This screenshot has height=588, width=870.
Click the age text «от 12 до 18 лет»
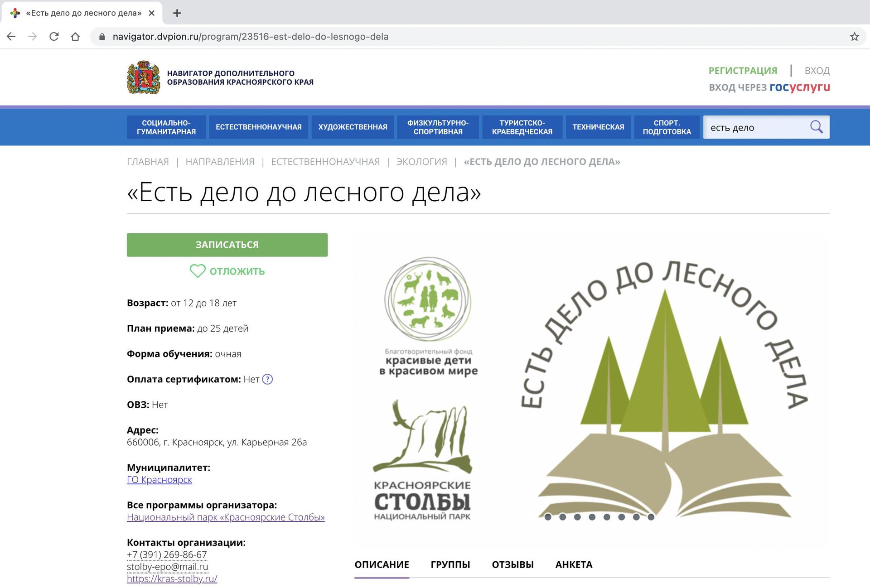tap(203, 303)
